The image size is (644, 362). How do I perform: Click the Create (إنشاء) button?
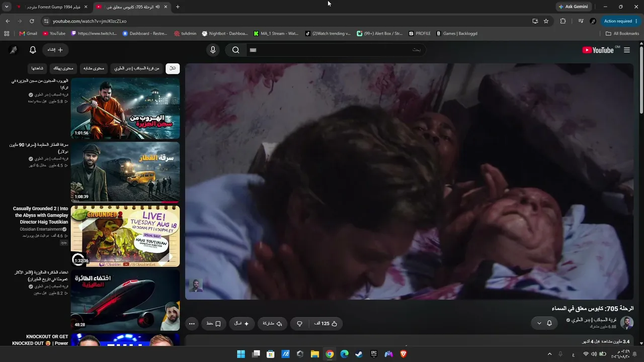55,50
